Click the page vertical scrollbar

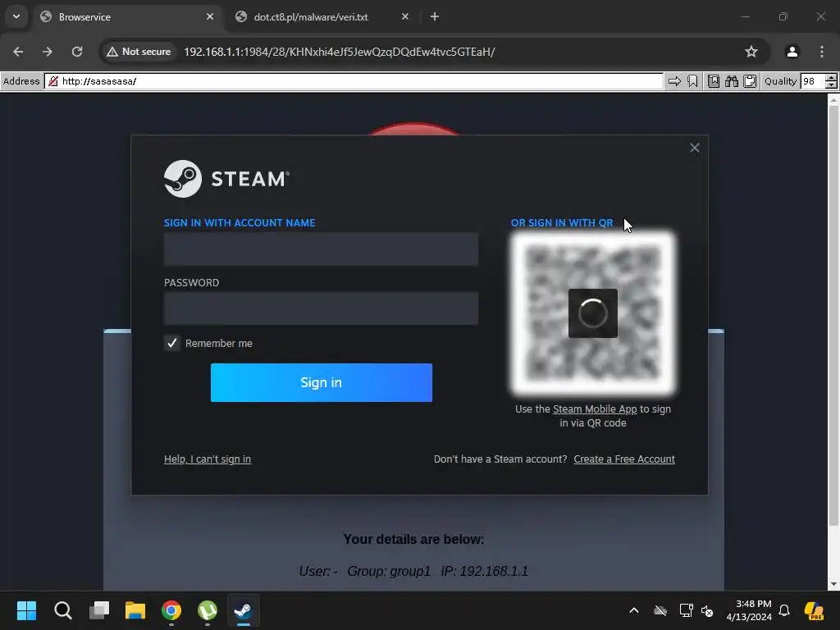point(833,316)
